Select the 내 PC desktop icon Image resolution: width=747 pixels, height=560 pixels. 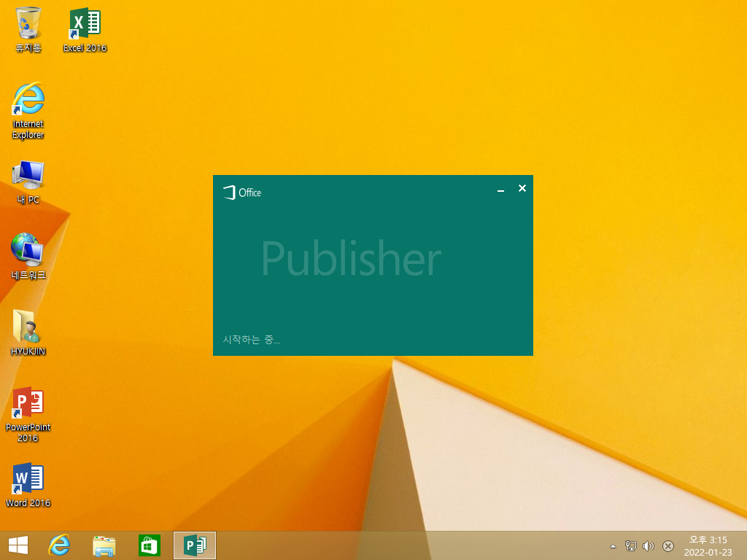point(28,182)
